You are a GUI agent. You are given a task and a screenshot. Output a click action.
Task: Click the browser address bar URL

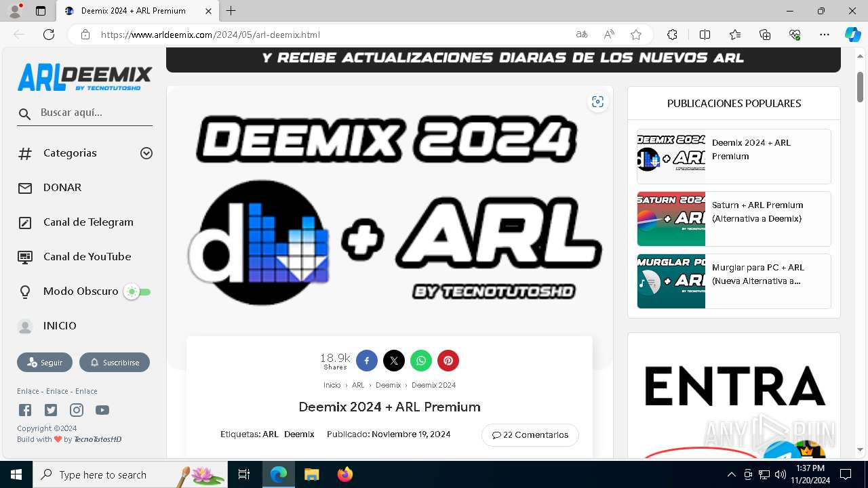[210, 35]
